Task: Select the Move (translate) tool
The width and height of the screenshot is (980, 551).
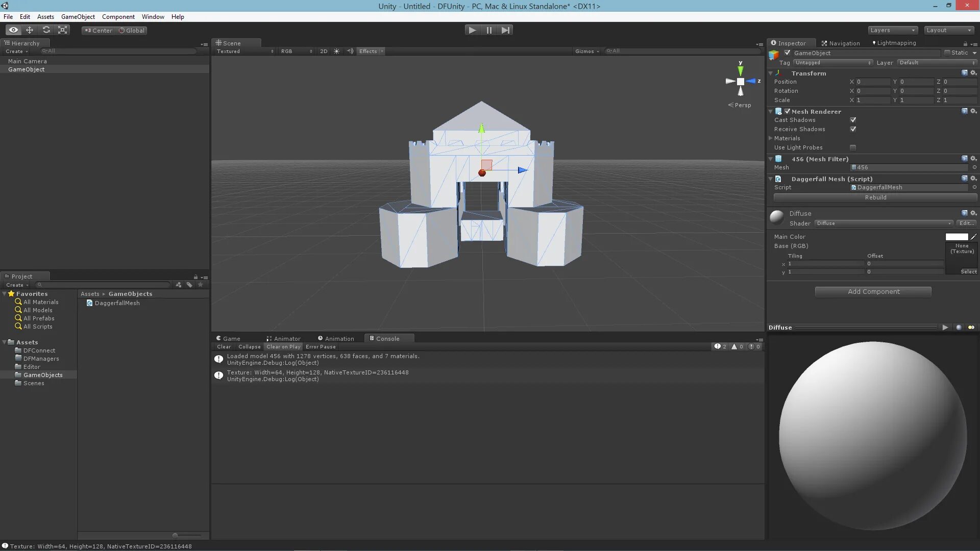Action: (x=30, y=30)
